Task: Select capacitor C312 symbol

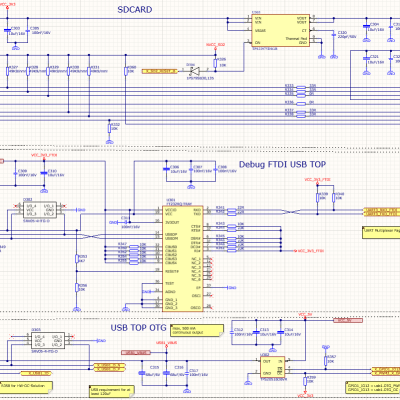Action: [x=231, y=332]
